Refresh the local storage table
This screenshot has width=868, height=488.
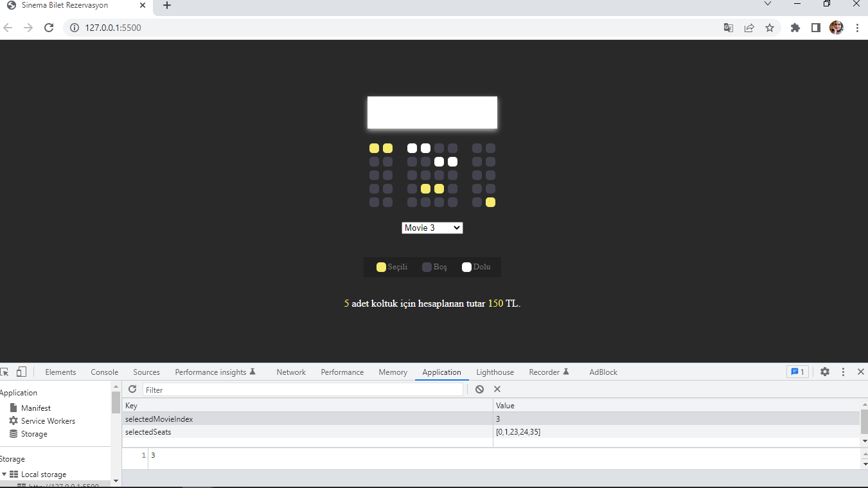click(132, 389)
